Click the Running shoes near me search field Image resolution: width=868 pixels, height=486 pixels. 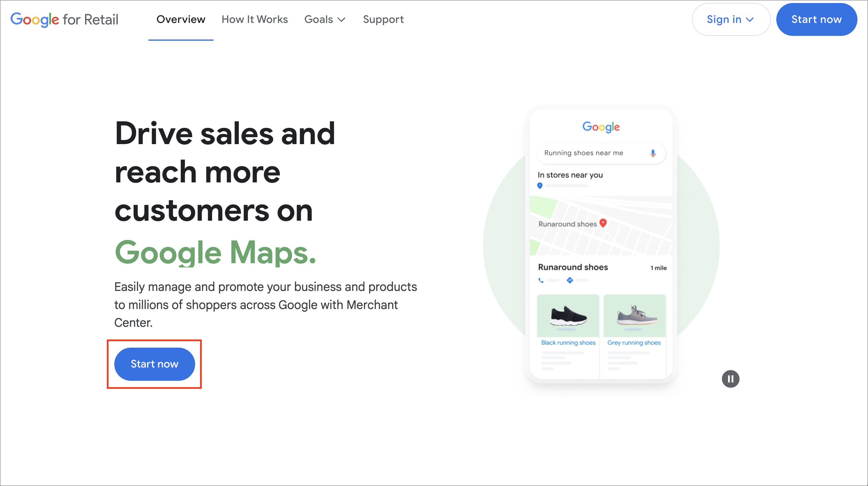click(x=601, y=153)
